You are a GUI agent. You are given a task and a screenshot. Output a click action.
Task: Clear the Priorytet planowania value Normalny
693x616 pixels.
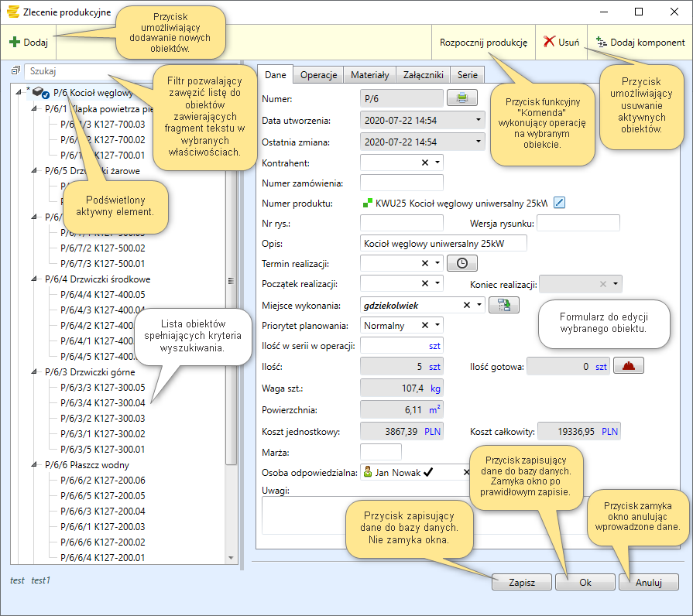click(424, 325)
